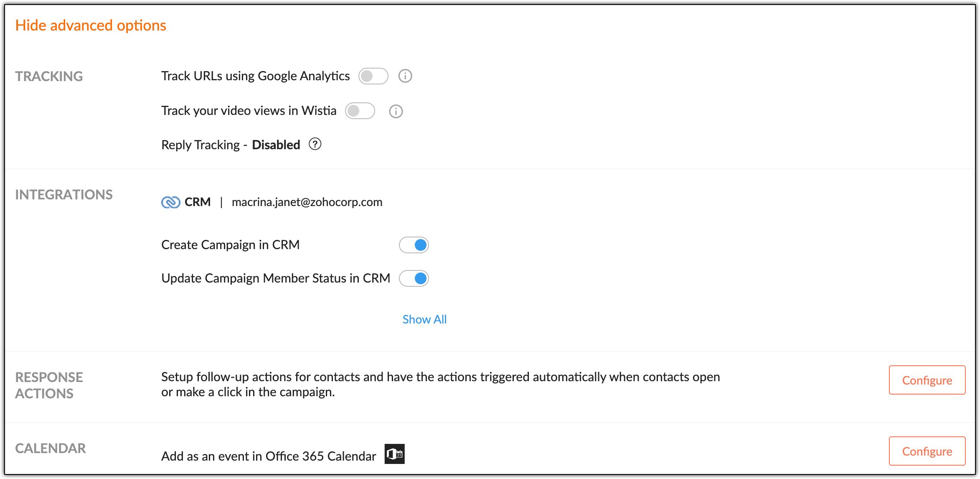
Task: Click the Response Actions description text
Action: (440, 384)
